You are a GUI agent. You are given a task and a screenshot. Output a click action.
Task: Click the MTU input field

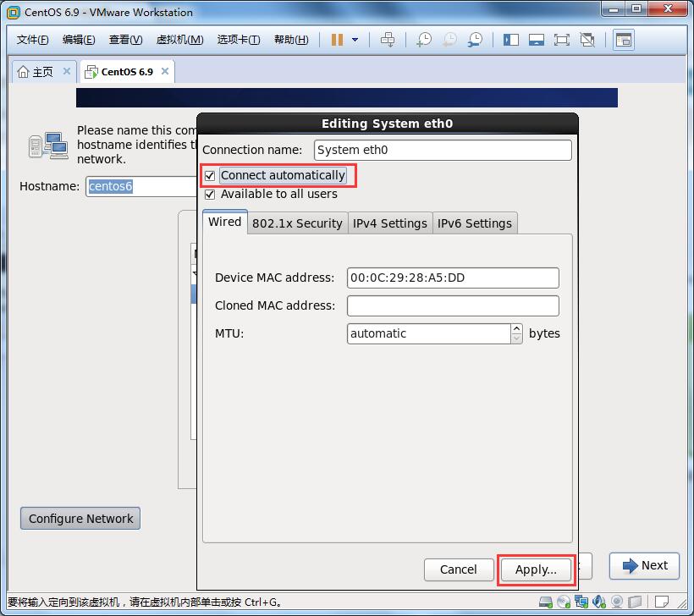pos(429,333)
